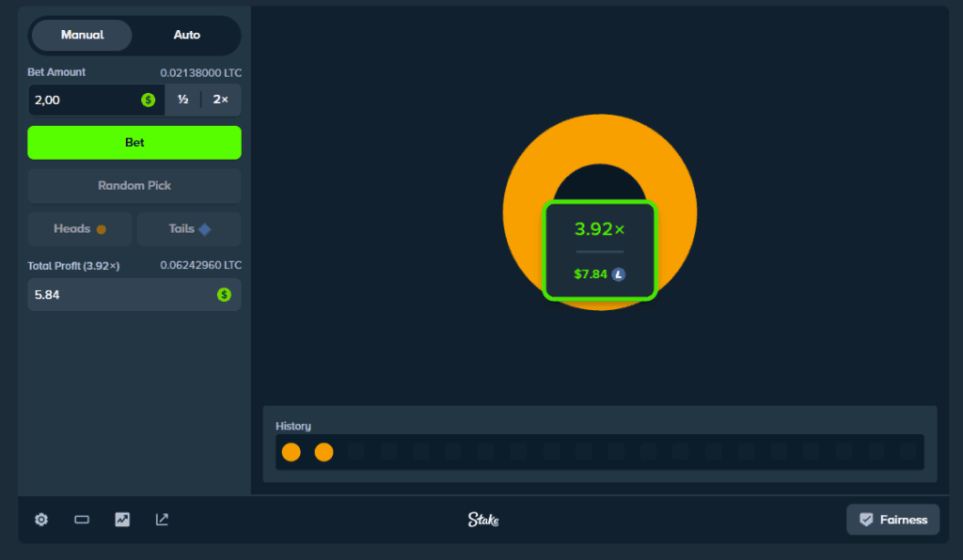Double the bet with 2× button
Screen dimensions: 963x560
click(x=221, y=100)
